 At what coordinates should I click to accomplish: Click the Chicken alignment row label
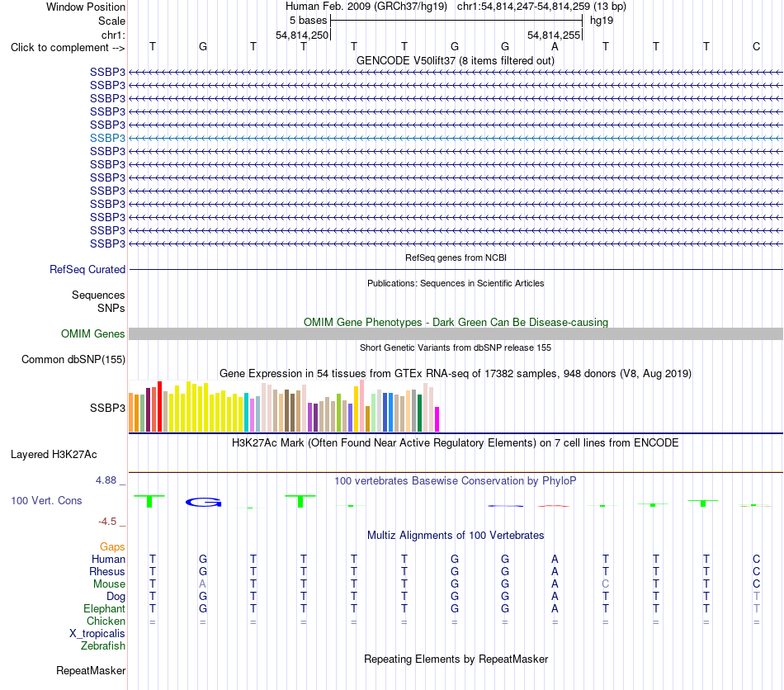(x=106, y=621)
